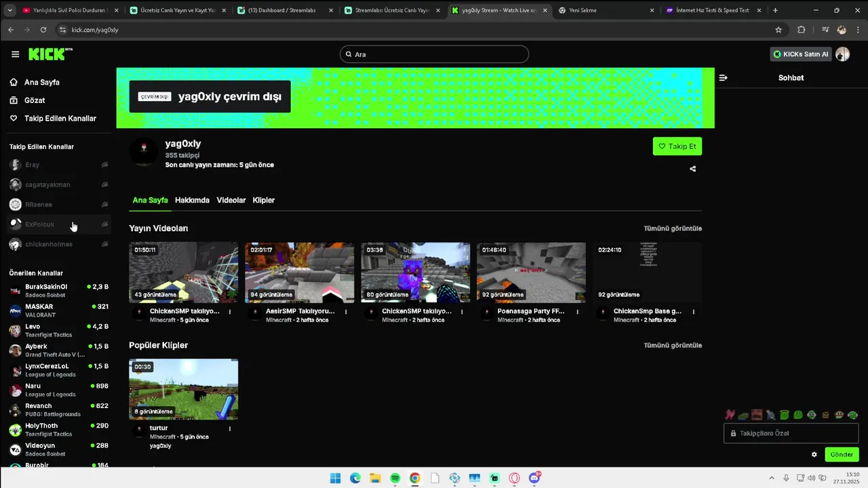Click Takipçilere Özel chat input

pos(791,433)
